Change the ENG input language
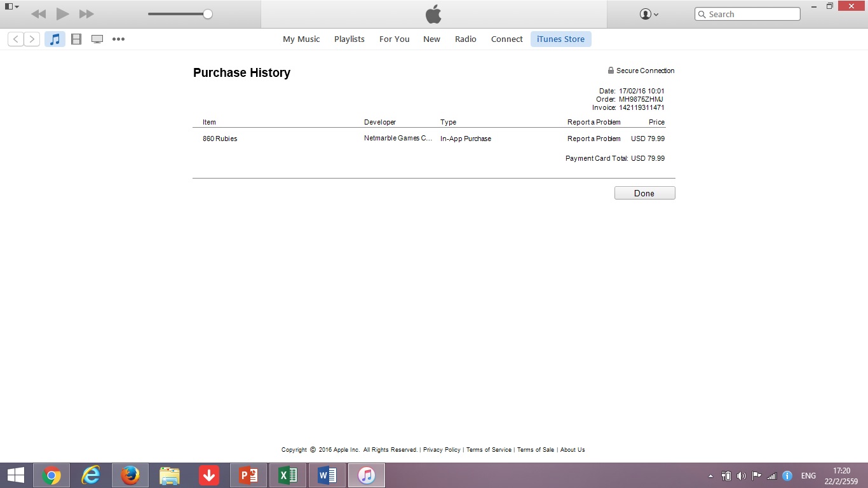 point(808,476)
